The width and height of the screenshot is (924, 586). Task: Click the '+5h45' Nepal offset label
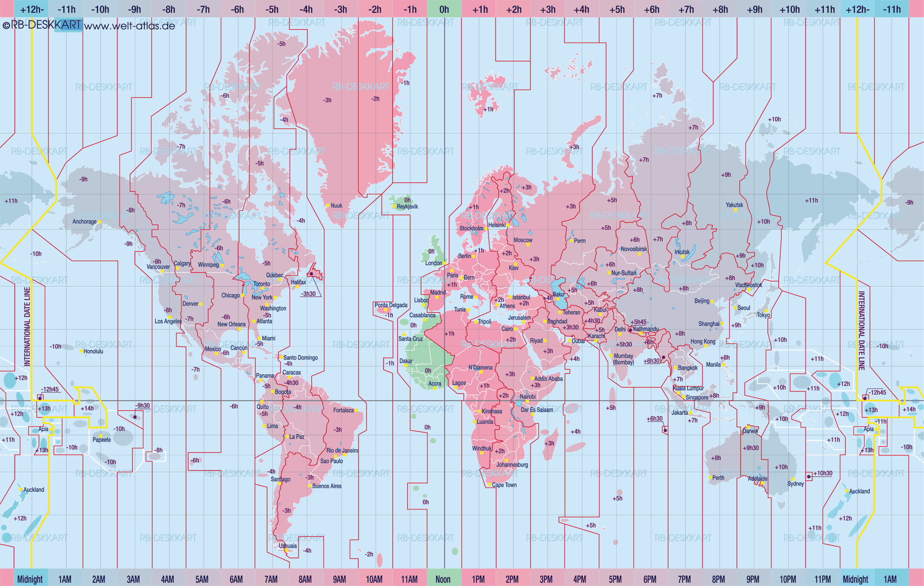pos(638,322)
